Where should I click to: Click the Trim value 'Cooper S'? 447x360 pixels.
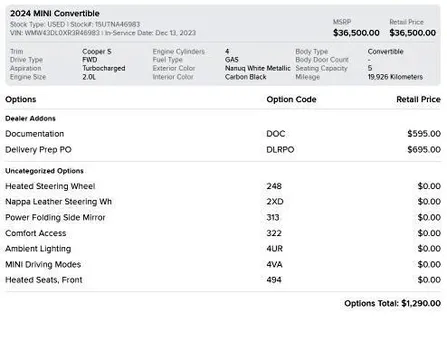click(x=97, y=52)
